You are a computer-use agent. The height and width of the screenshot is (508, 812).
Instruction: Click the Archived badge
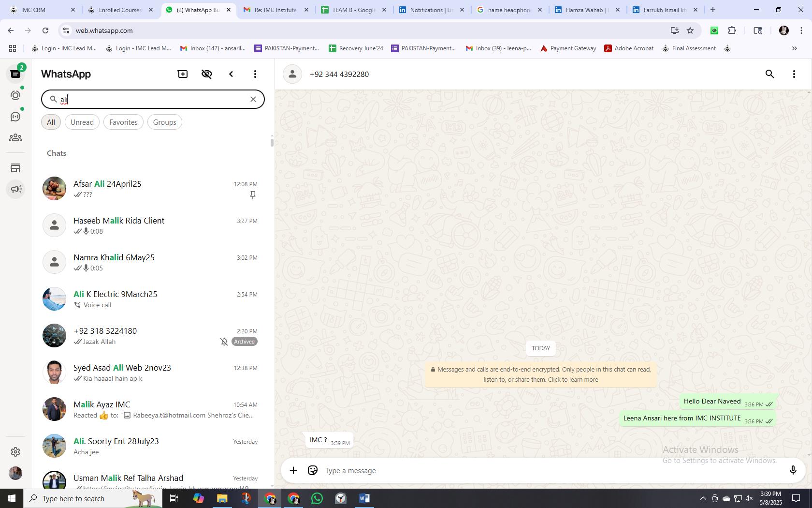click(244, 342)
